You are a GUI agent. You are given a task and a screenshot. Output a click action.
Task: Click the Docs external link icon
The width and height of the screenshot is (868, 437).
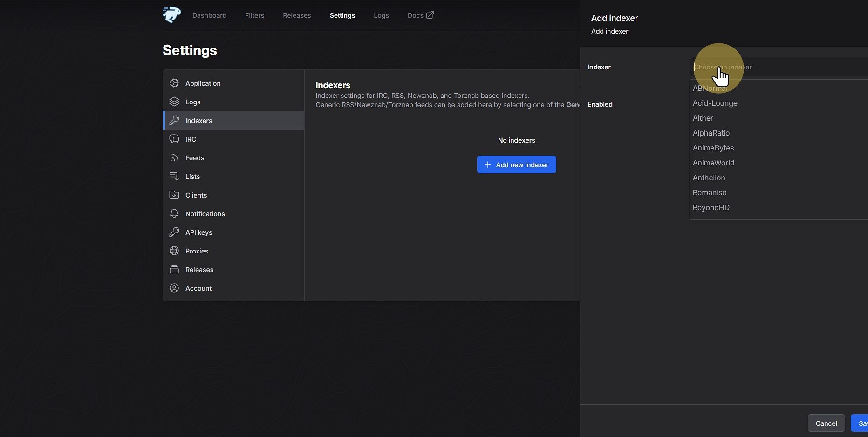(430, 15)
